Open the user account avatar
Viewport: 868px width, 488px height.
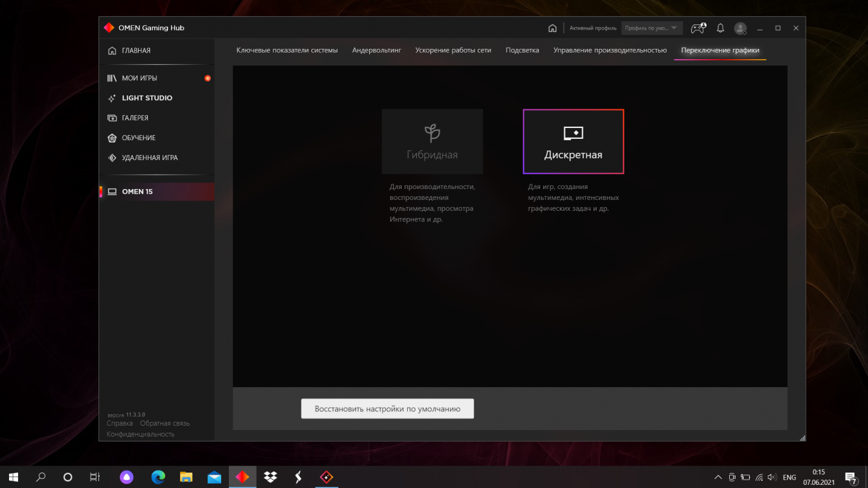[x=741, y=28]
